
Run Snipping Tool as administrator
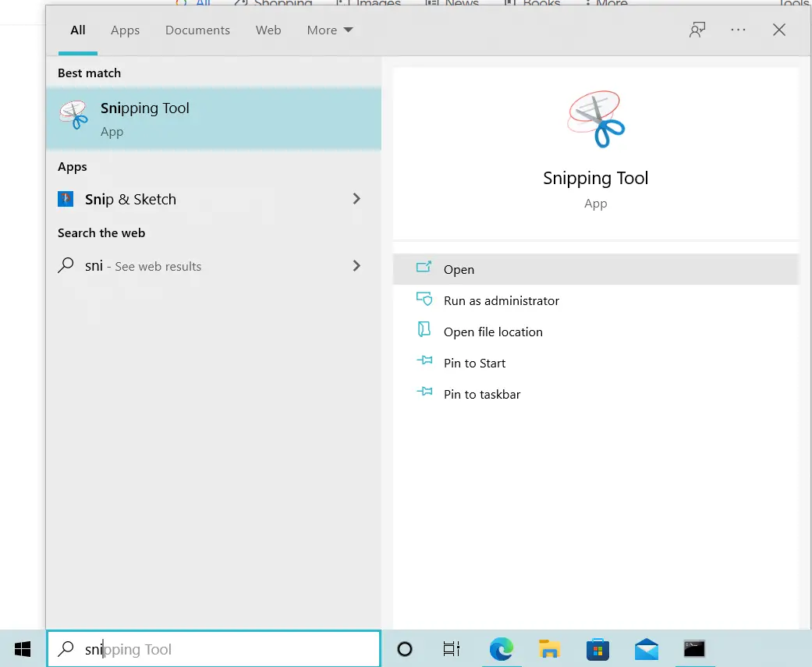[500, 300]
